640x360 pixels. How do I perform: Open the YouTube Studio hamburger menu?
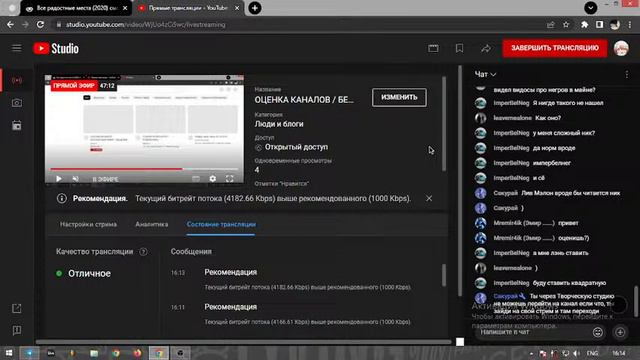17,49
